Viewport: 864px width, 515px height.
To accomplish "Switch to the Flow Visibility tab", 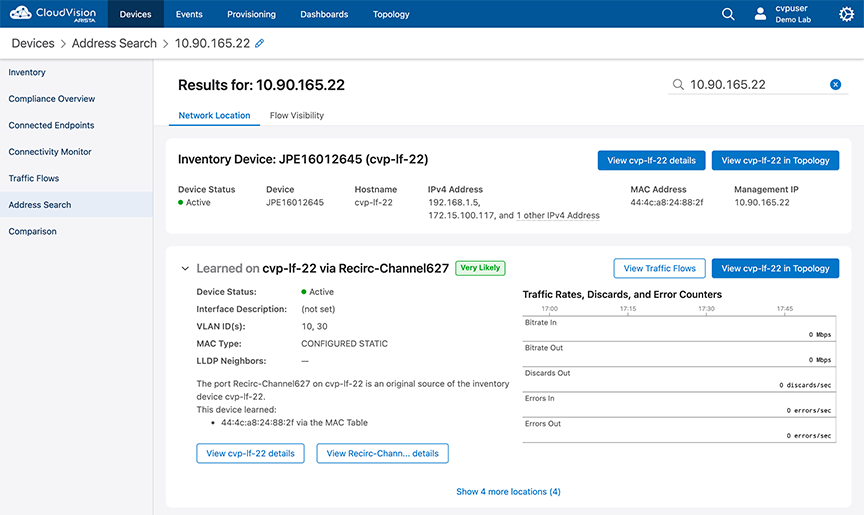I will pos(296,115).
